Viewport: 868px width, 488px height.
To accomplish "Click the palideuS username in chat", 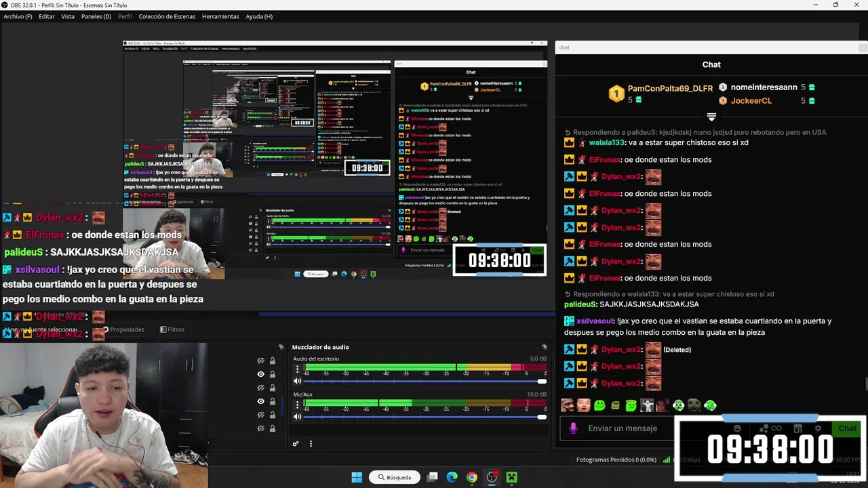I will coord(580,304).
